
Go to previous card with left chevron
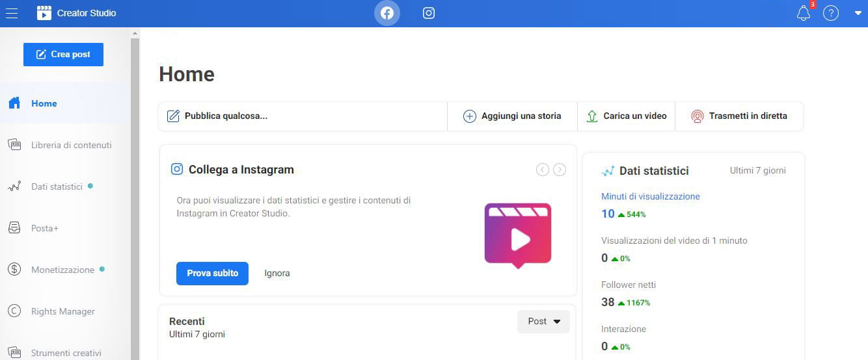(543, 170)
